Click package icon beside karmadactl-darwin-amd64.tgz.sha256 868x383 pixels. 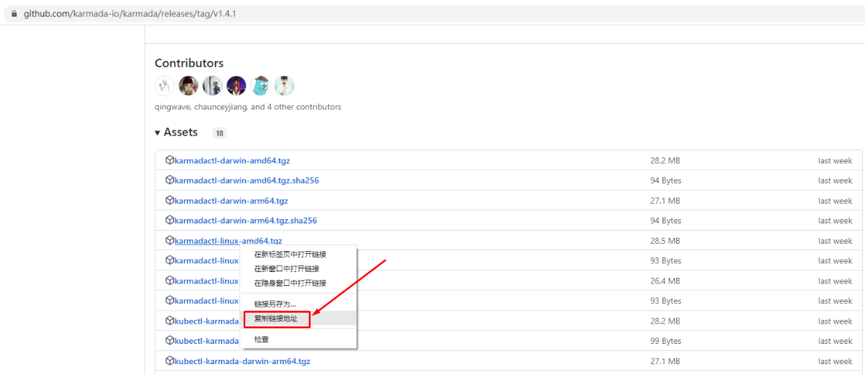(x=169, y=181)
